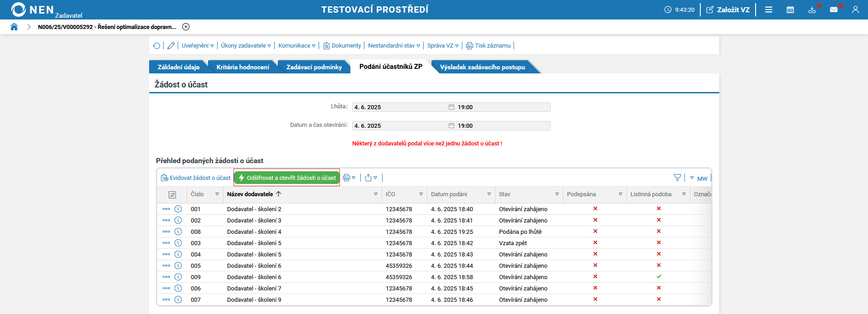This screenshot has width=868, height=314.
Task: Open filter dropdown on Stav column
Action: [x=557, y=194]
